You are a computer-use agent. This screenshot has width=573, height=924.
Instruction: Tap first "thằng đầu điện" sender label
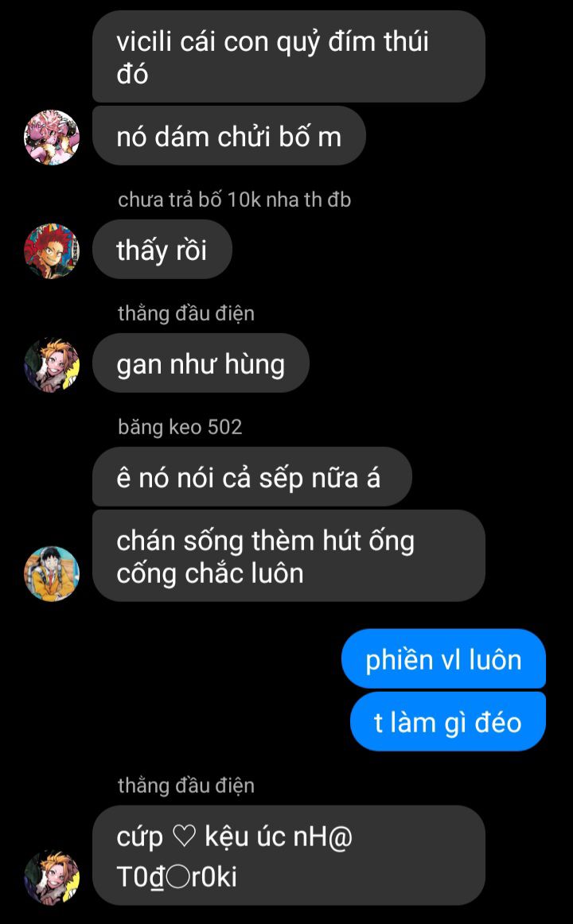pyautogui.click(x=185, y=313)
